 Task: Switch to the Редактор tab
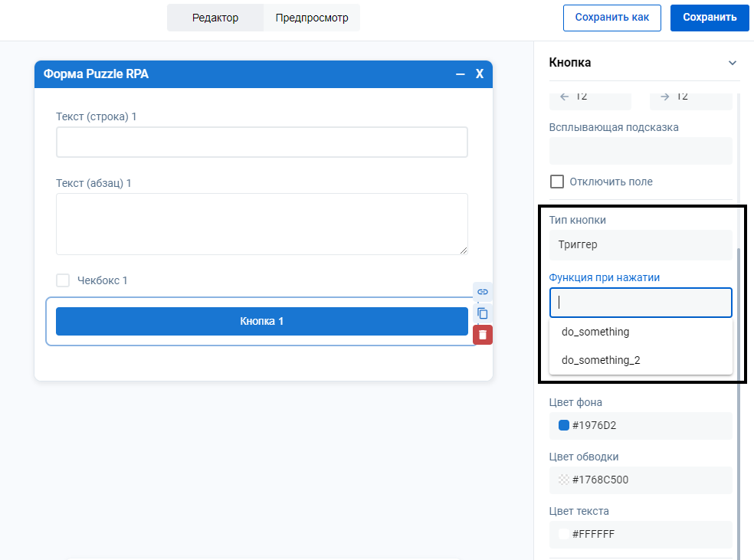pos(215,18)
